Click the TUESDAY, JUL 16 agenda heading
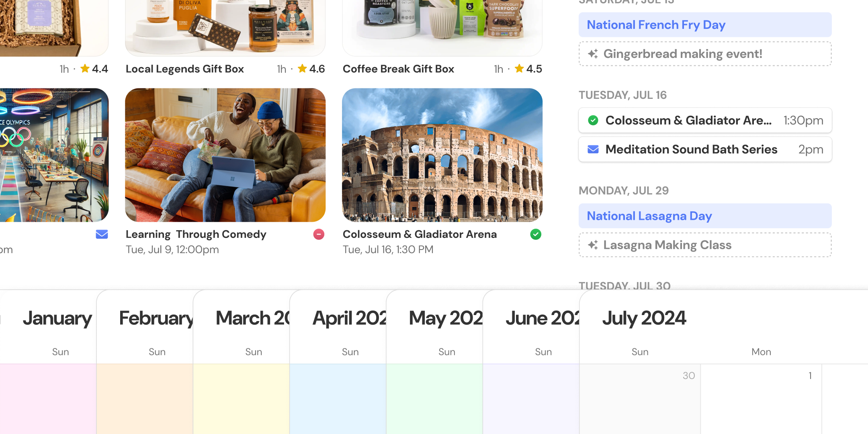The image size is (868, 434). pos(622,95)
